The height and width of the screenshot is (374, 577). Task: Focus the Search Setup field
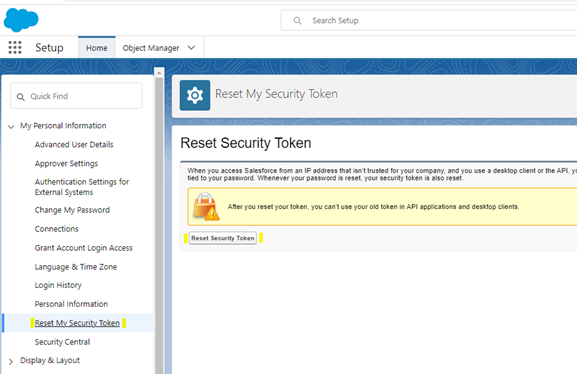[429, 21]
